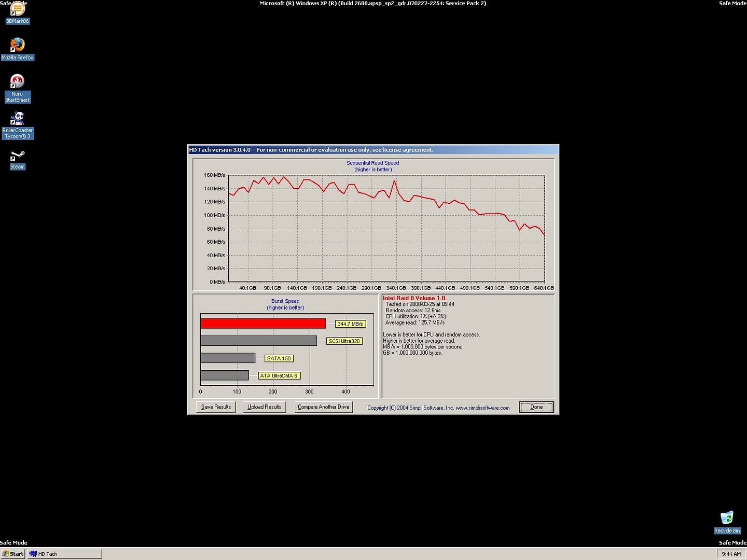Click the Tested on 2008-03-25 line
Image resolution: width=747 pixels, height=560 pixels.
click(x=420, y=304)
